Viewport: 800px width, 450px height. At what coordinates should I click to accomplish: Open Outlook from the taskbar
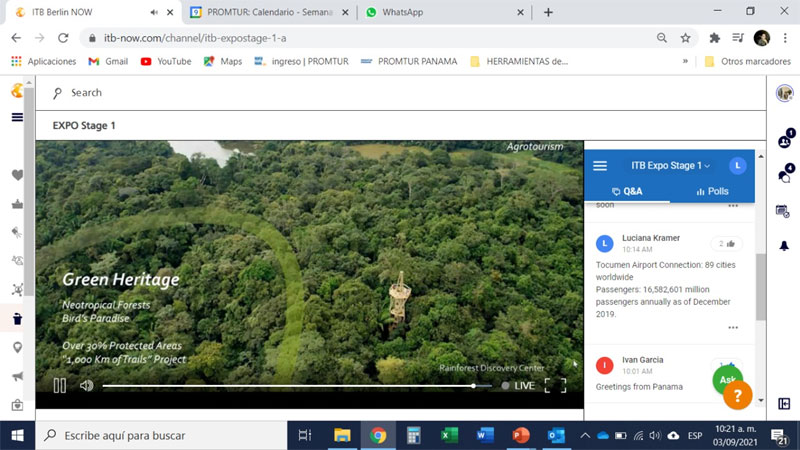tap(556, 435)
